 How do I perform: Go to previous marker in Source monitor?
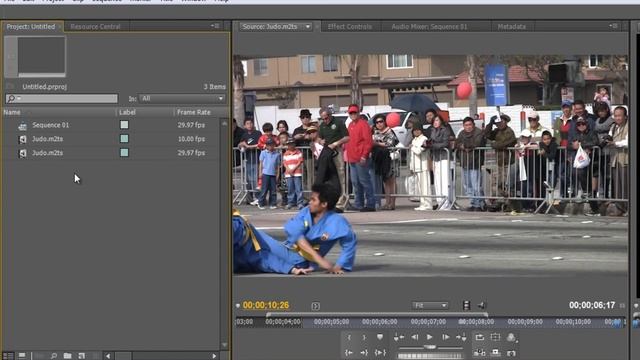[x=399, y=338]
